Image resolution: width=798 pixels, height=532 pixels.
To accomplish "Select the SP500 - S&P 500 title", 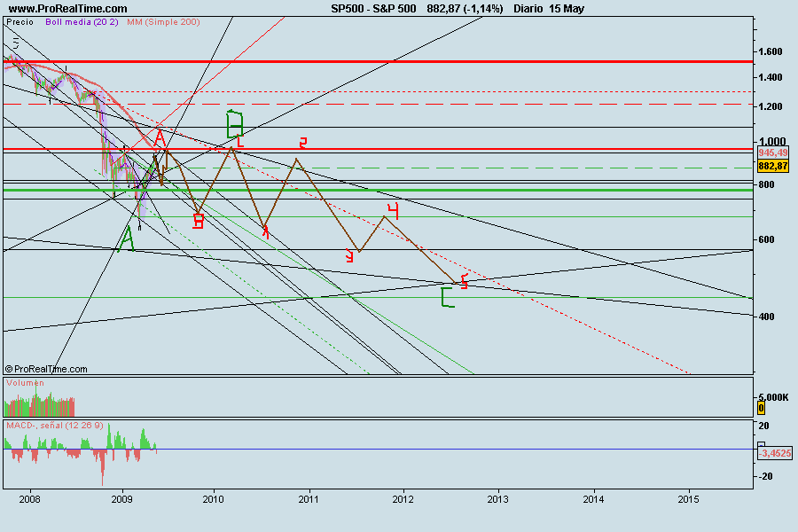I will [373, 9].
